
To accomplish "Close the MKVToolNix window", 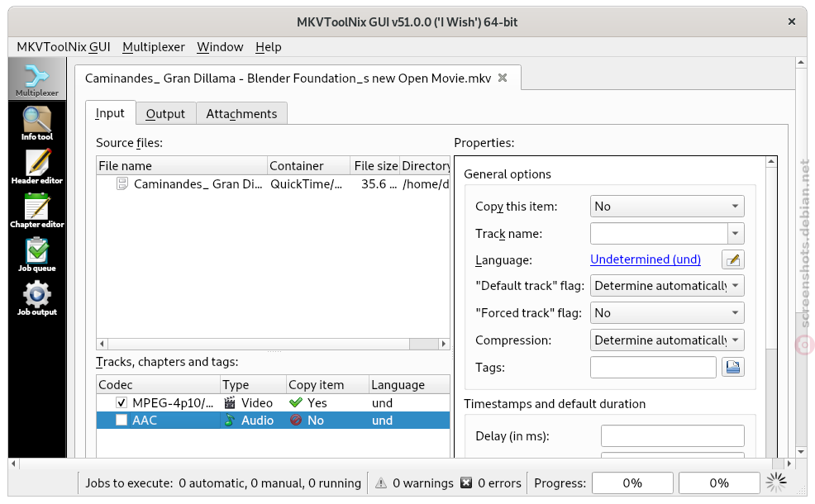I will point(792,21).
